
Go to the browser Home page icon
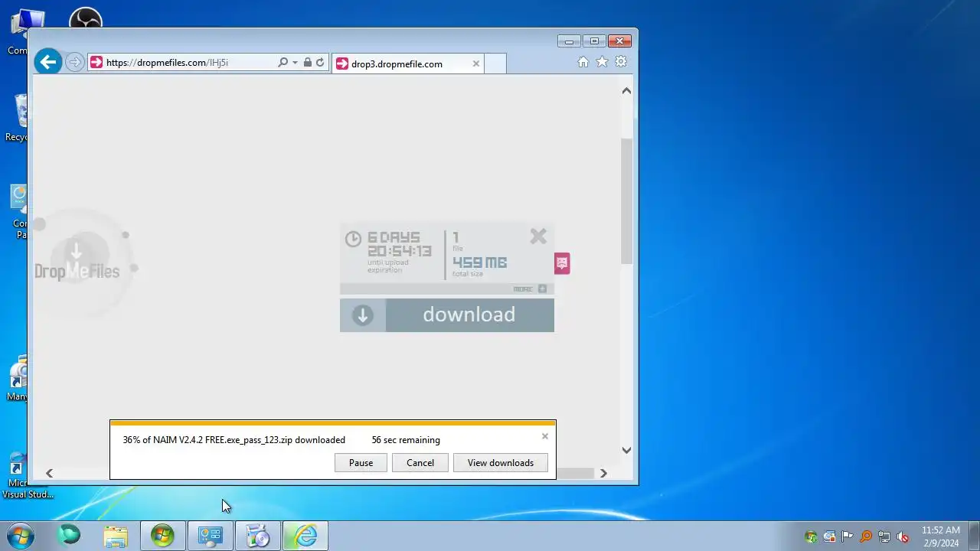tap(583, 62)
